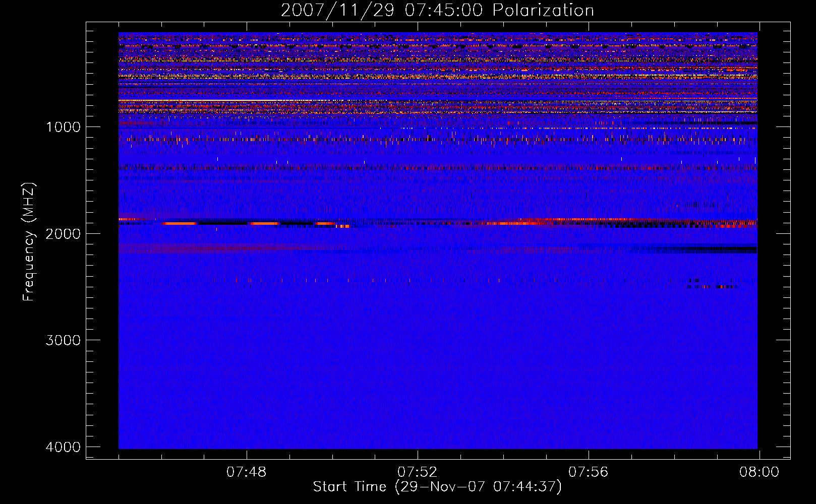Select the 3000 frequency tick label
The image size is (816, 504).
tap(63, 340)
